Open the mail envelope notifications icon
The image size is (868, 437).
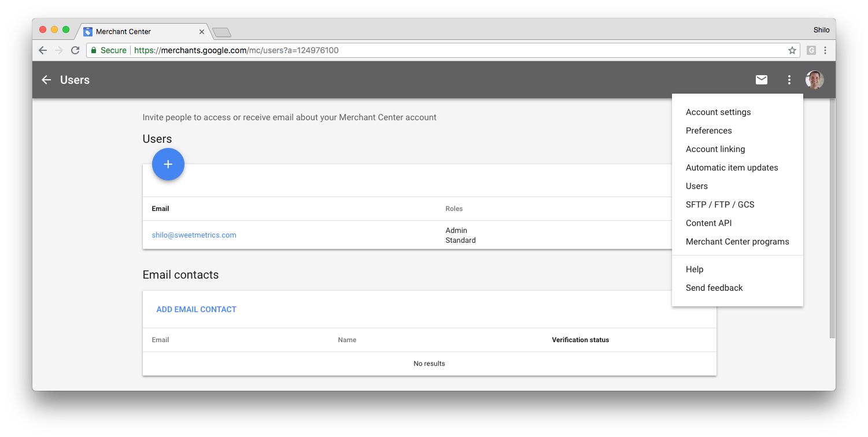(762, 80)
